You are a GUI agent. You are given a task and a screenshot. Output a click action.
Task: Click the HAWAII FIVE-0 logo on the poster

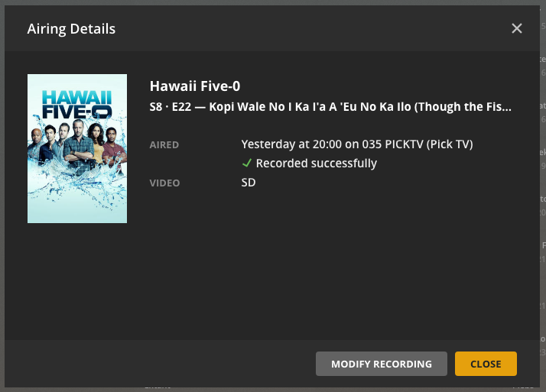77,105
